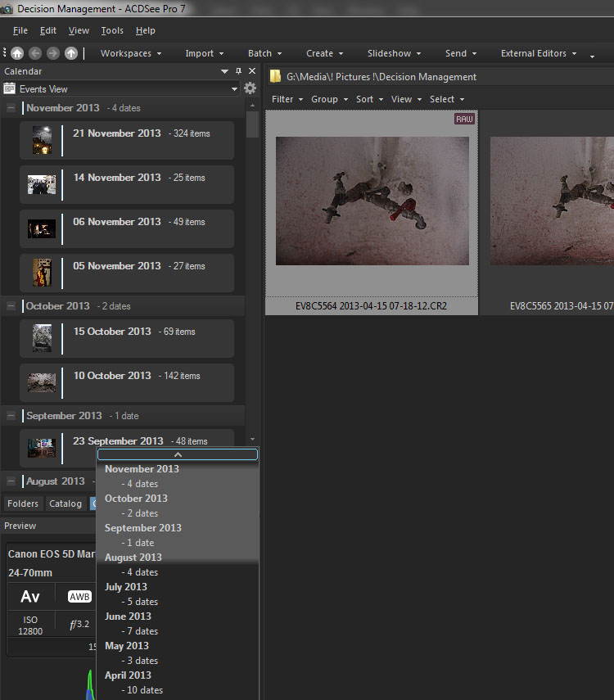Click the Home navigation icon
The image size is (614, 700).
click(x=17, y=53)
